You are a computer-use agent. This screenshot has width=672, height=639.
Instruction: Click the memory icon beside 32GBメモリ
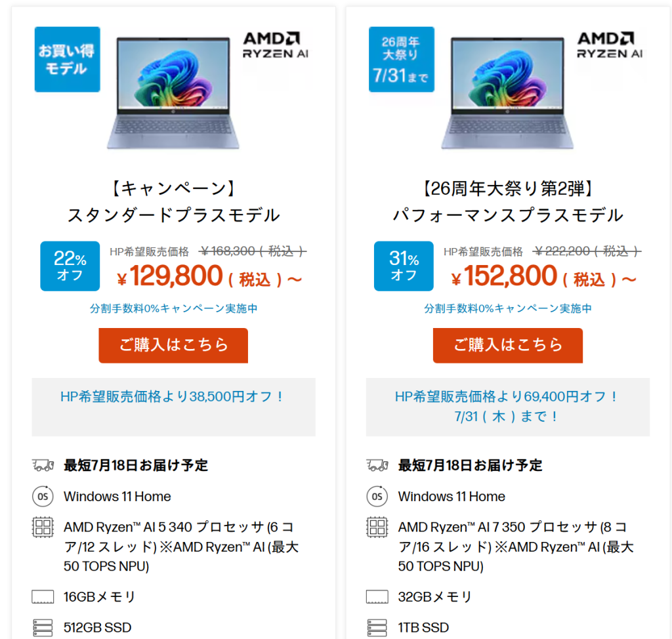click(377, 597)
